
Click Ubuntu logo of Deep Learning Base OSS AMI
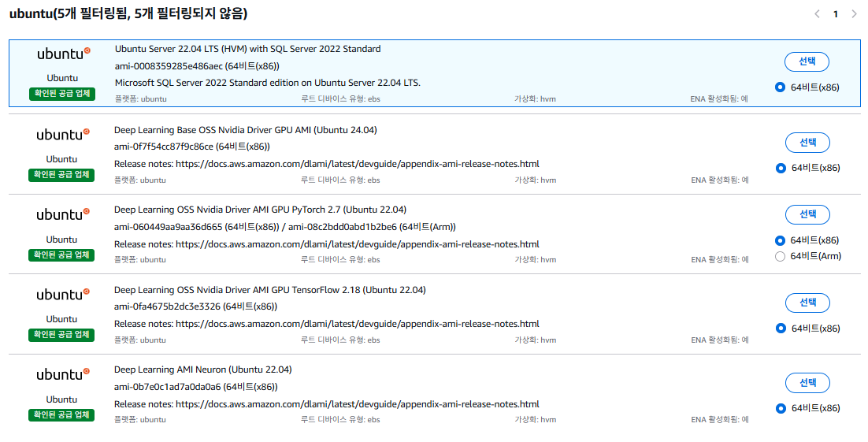click(x=62, y=135)
